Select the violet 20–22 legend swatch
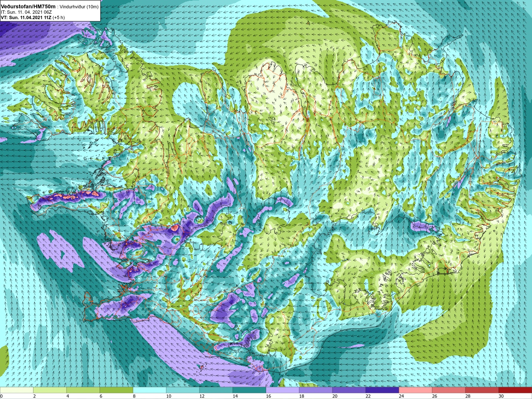The image size is (532, 399). (349, 390)
